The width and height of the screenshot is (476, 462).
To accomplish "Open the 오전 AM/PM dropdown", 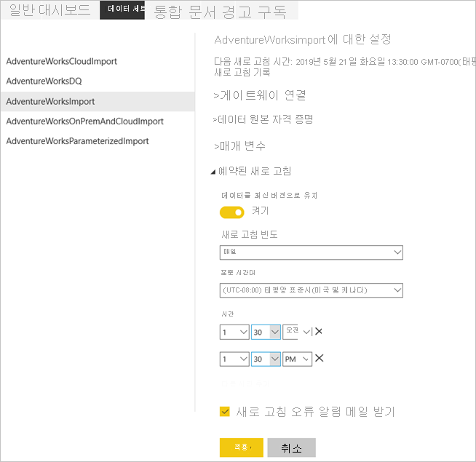I will pyautogui.click(x=298, y=332).
